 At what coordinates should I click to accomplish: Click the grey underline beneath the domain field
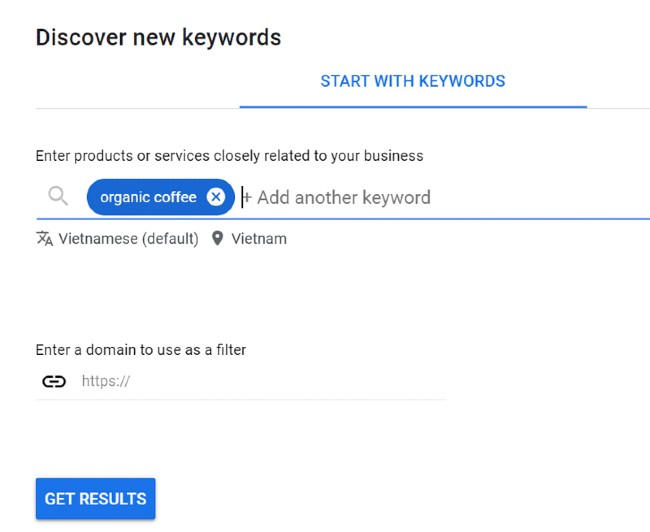point(240,400)
